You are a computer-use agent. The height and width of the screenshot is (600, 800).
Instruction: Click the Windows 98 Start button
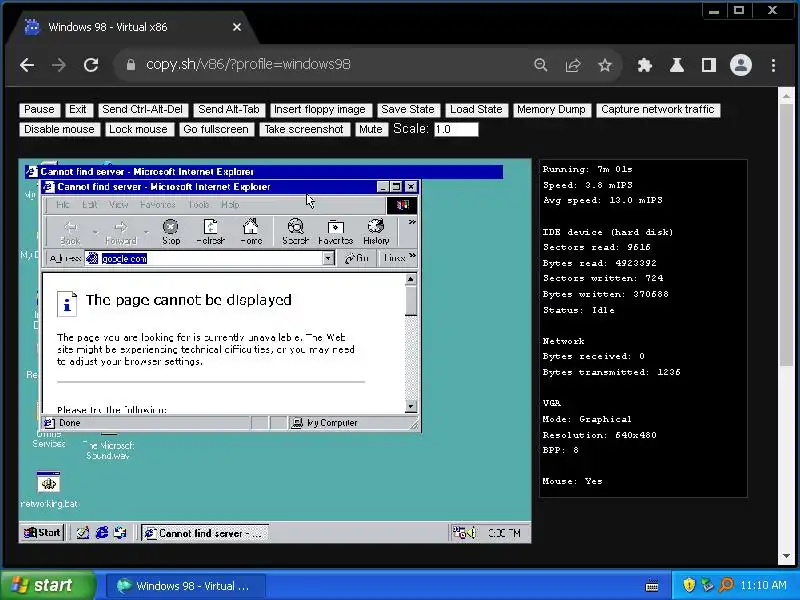click(x=43, y=533)
